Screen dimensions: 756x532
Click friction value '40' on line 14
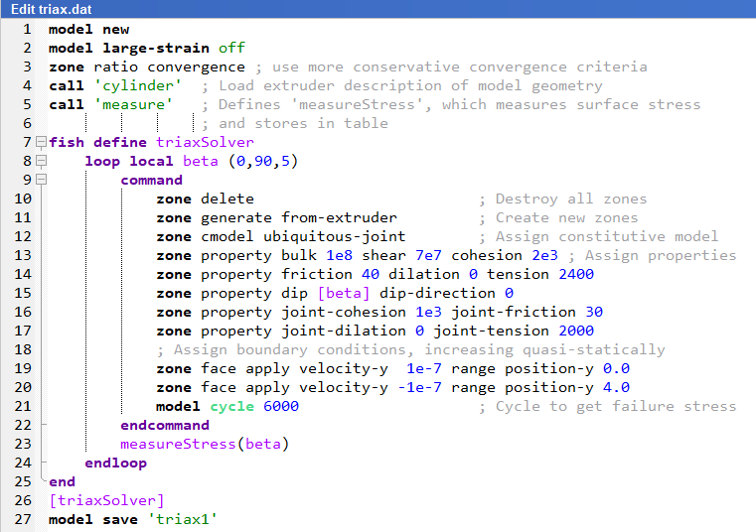point(371,274)
